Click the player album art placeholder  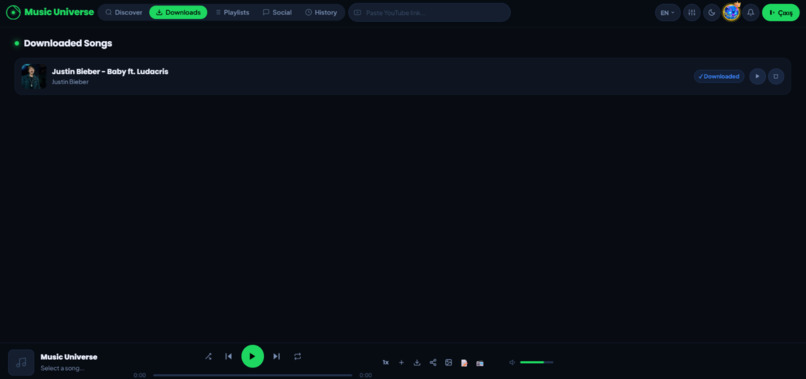pyautogui.click(x=21, y=363)
